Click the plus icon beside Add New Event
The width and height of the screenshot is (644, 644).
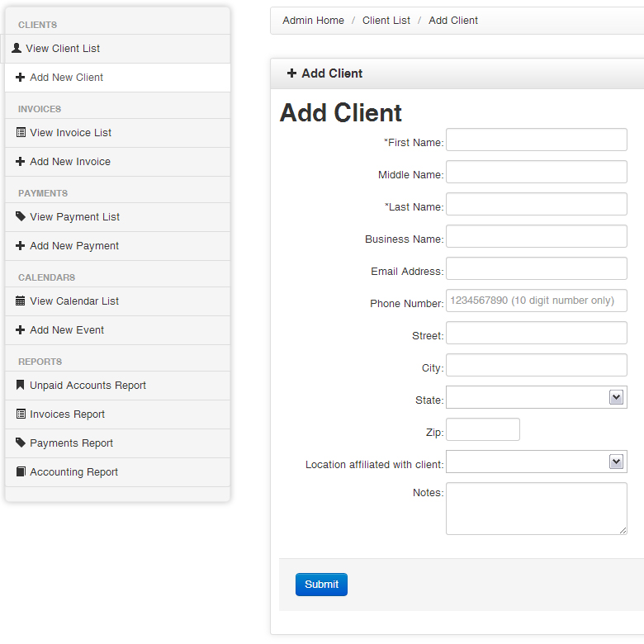tap(21, 330)
